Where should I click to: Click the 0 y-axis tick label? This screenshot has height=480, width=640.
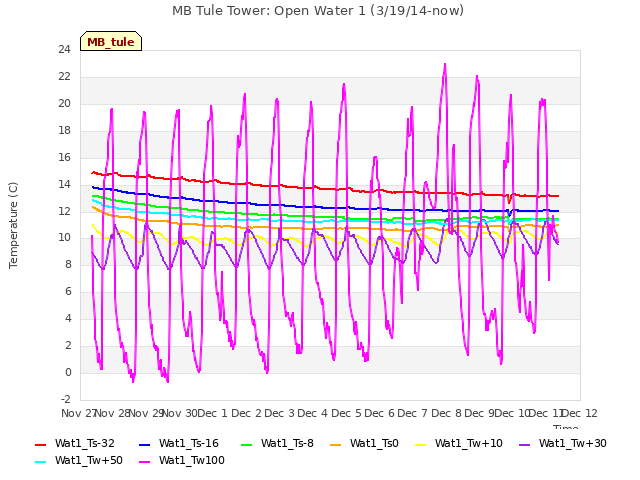point(68,372)
